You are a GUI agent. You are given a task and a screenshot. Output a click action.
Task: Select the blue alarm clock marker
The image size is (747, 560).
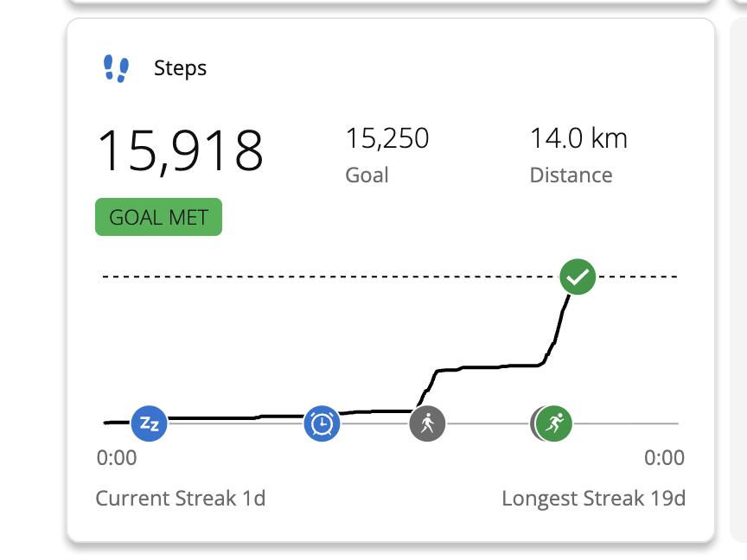[x=322, y=423]
